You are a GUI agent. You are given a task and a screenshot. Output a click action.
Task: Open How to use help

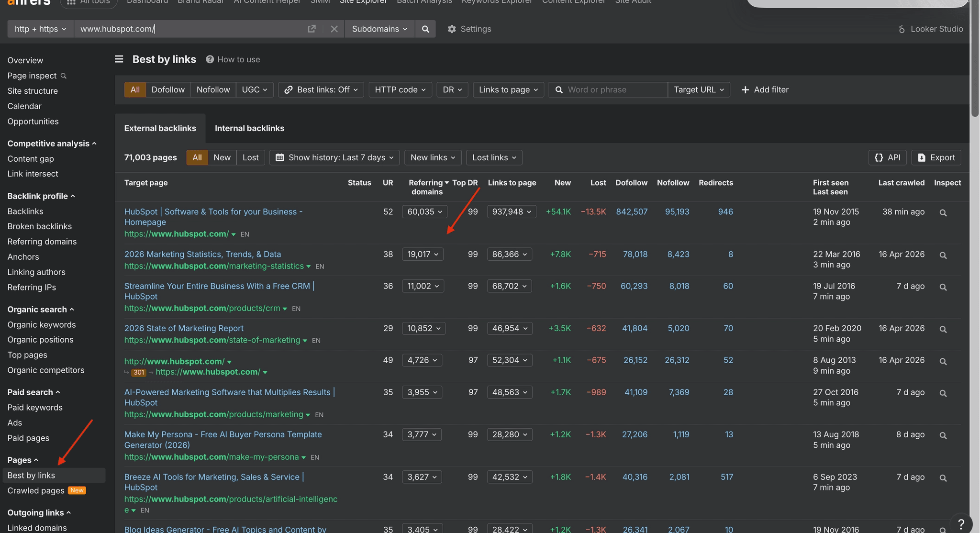click(x=233, y=59)
